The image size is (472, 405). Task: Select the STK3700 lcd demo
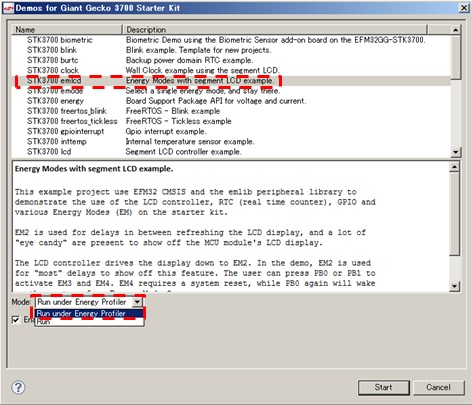49,152
